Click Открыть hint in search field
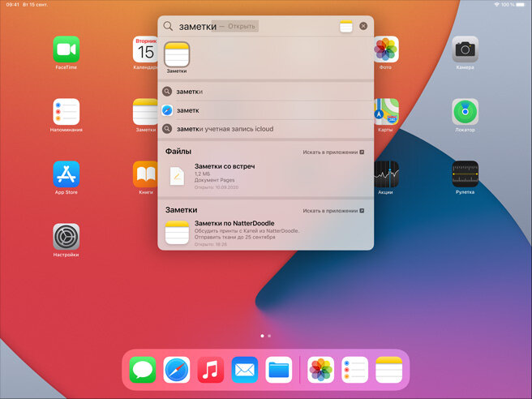 [x=241, y=26]
